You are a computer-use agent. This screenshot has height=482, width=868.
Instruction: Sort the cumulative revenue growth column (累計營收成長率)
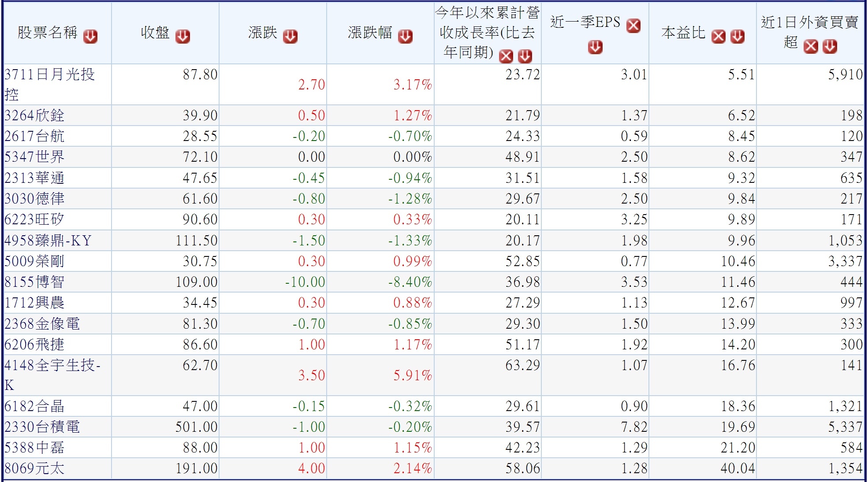click(525, 56)
